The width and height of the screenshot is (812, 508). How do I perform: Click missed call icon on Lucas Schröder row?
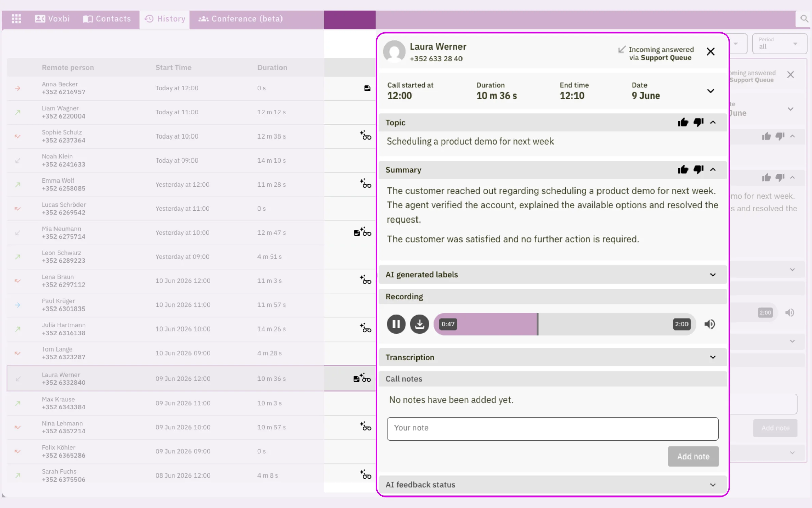[x=18, y=209]
